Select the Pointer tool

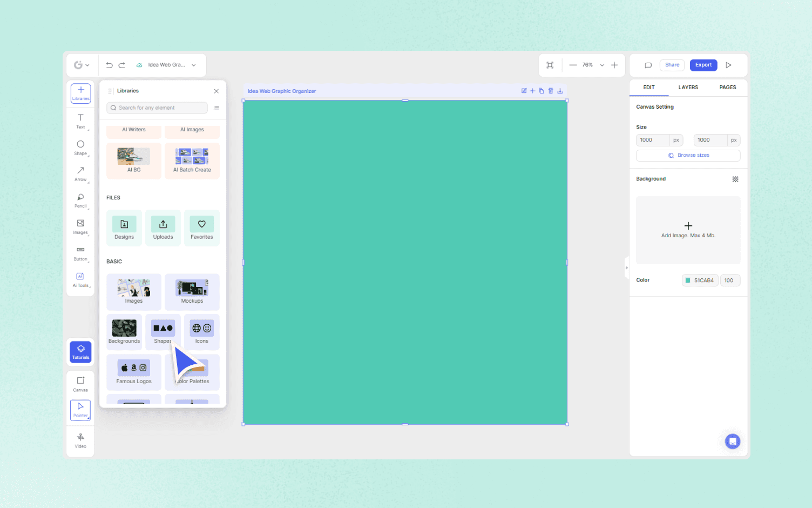click(80, 410)
